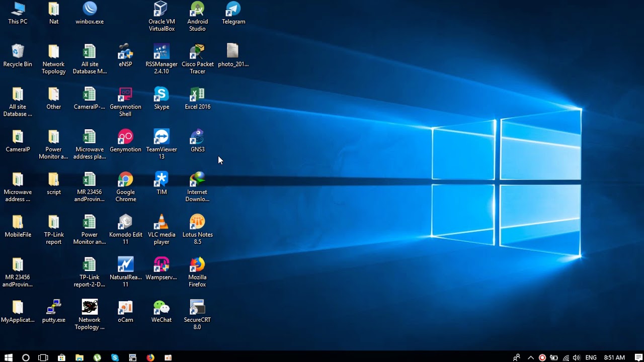Select the Network Topology image file
The width and height of the screenshot is (644, 362).
pos(90,315)
